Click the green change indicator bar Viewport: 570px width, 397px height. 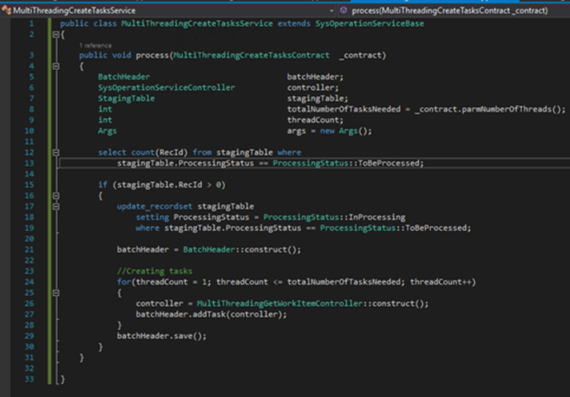tap(49, 201)
